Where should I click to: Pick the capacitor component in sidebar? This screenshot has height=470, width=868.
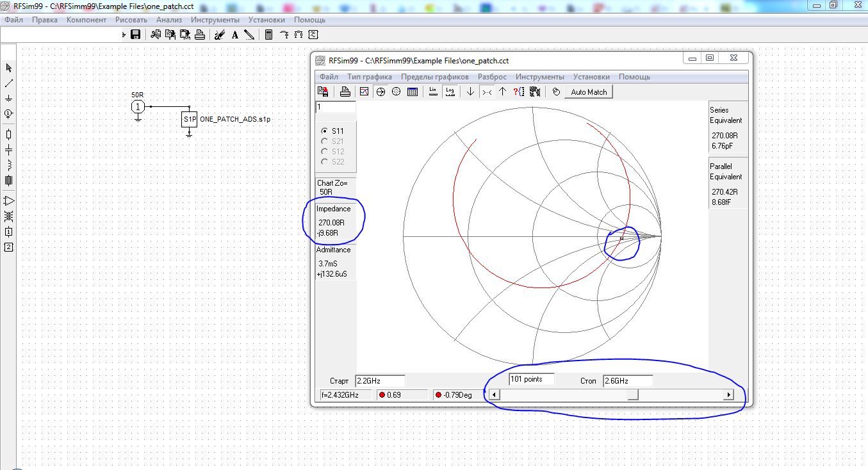[x=9, y=150]
